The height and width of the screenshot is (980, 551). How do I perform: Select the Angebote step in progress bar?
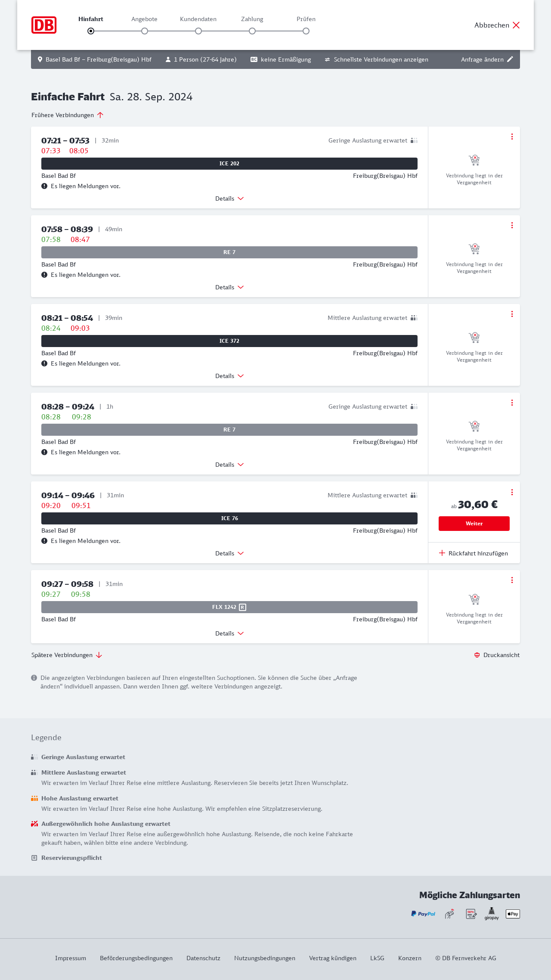click(x=145, y=31)
